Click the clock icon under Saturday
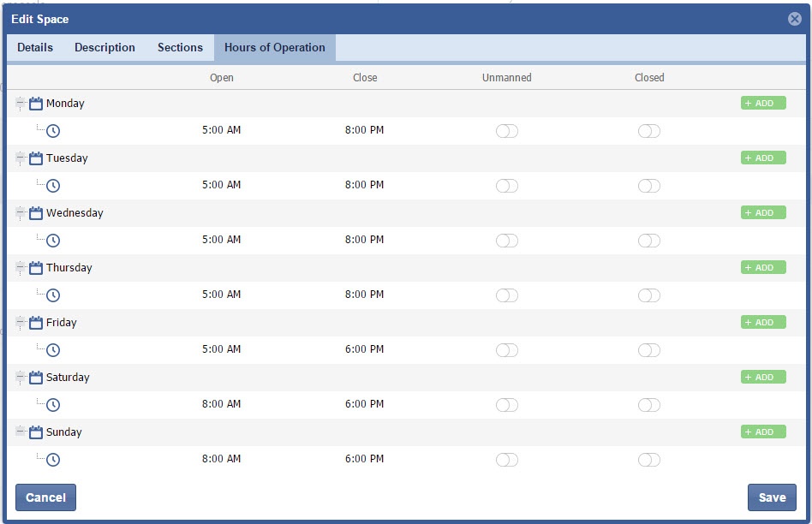 pos(53,405)
